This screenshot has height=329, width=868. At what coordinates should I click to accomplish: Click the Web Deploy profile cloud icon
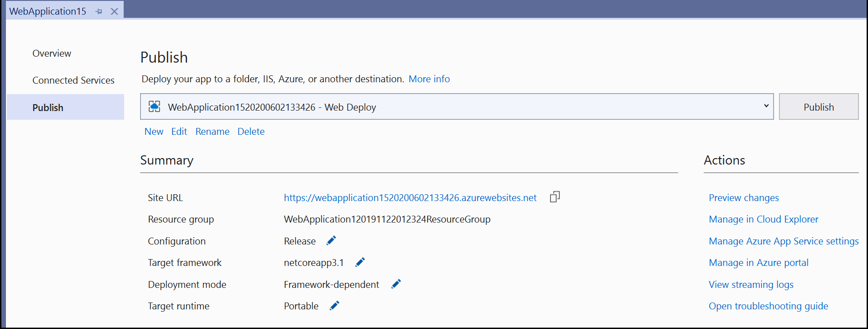pyautogui.click(x=155, y=107)
